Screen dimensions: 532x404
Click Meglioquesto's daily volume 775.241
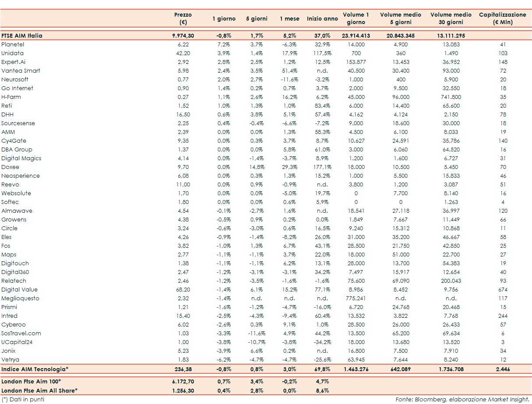coord(356,298)
